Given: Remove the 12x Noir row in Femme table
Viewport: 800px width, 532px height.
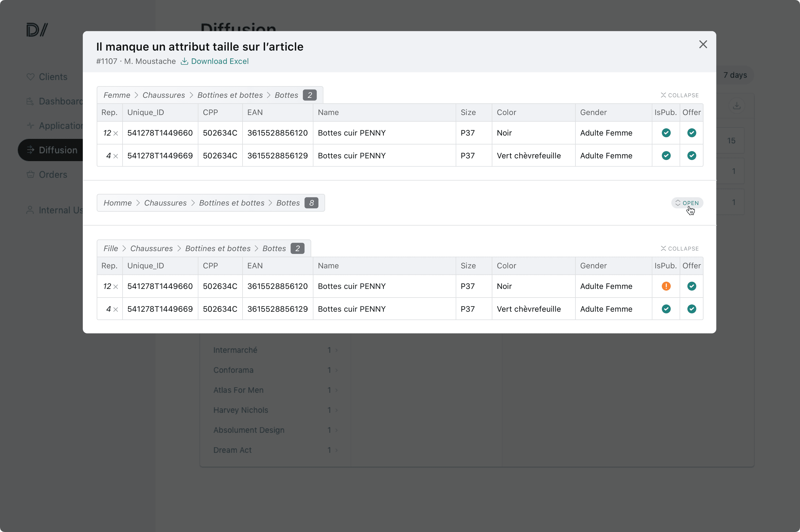Looking at the screenshot, I should click(x=116, y=133).
